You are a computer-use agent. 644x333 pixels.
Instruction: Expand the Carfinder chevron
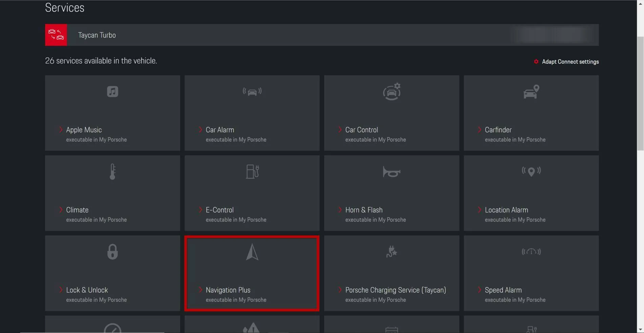[480, 130]
